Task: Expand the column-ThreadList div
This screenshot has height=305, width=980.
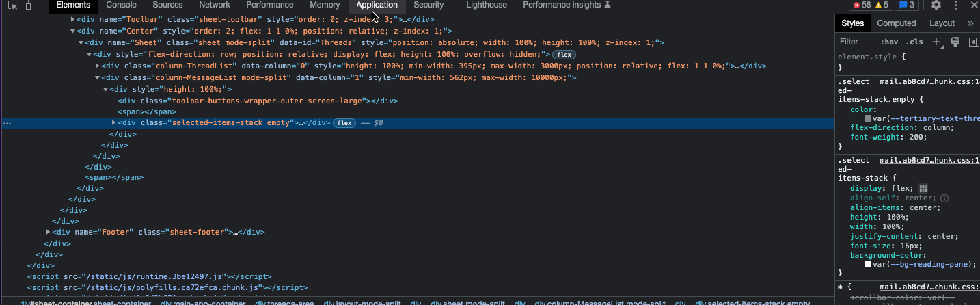Action: point(97,66)
